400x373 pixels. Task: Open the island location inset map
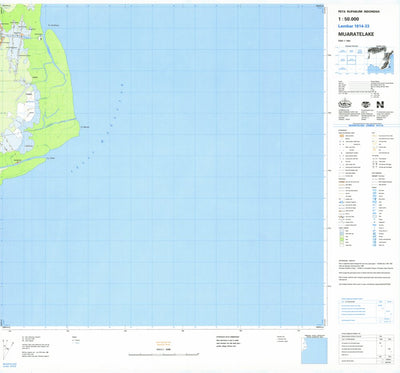pos(380,59)
